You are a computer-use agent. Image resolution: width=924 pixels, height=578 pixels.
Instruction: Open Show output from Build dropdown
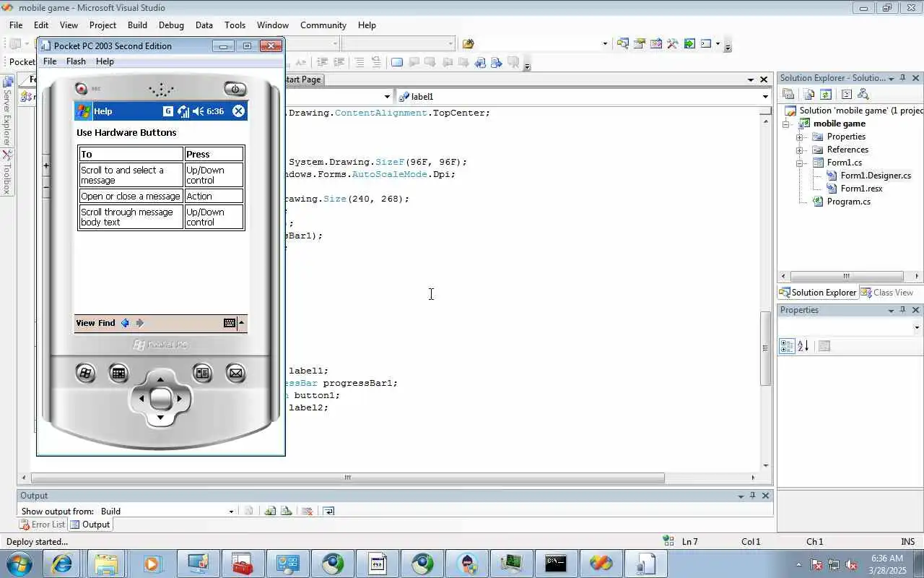(x=231, y=511)
